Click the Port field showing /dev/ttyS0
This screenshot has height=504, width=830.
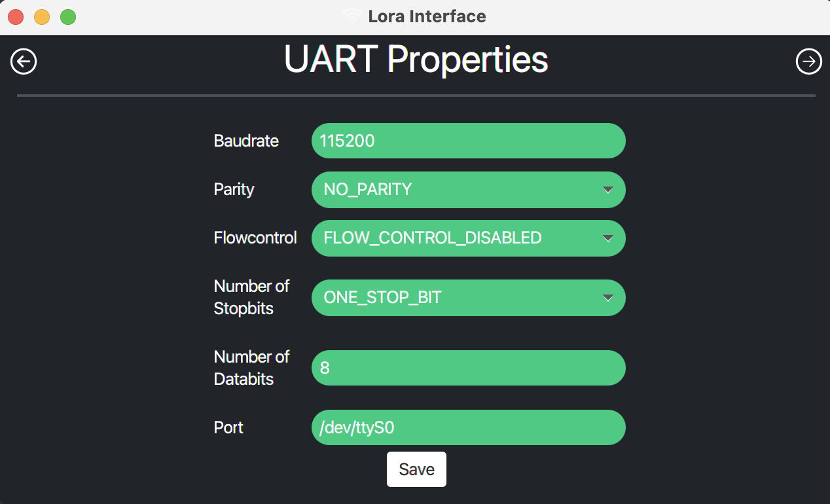469,427
